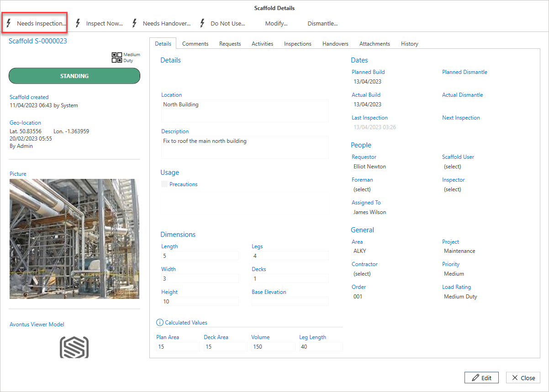549x392 pixels.
Task: Open the History tab
Action: pyautogui.click(x=409, y=44)
